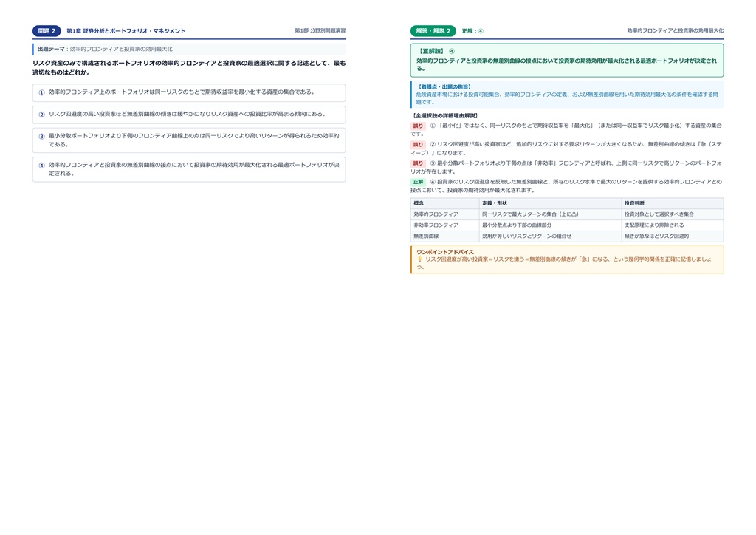This screenshot has width=756, height=535.
Task: Click the 誤り badge beside explanation ③
Action: tap(418, 163)
